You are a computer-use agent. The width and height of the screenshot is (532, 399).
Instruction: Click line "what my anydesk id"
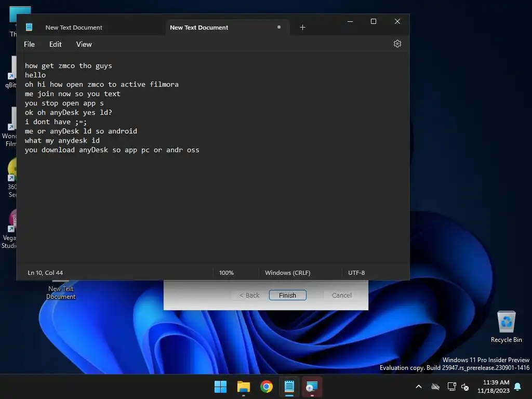(62, 140)
